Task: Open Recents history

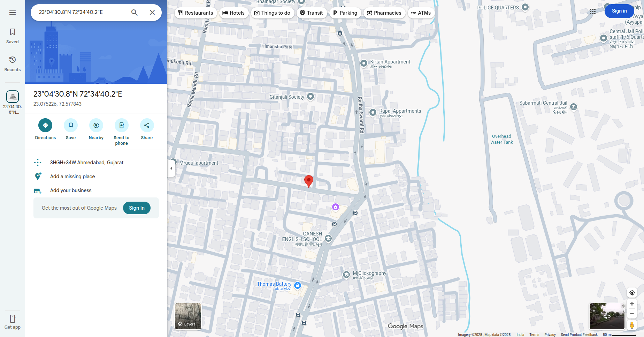Action: [13, 64]
